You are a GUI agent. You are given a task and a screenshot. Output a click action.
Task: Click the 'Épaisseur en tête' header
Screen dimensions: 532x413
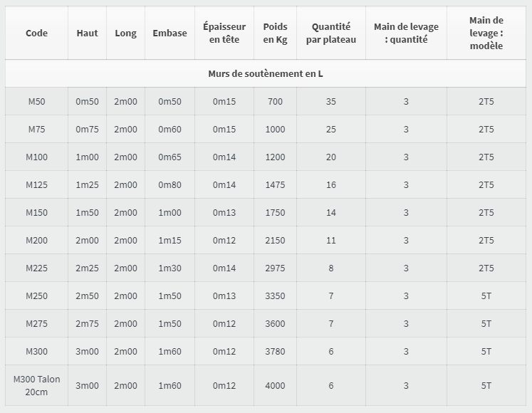(224, 33)
